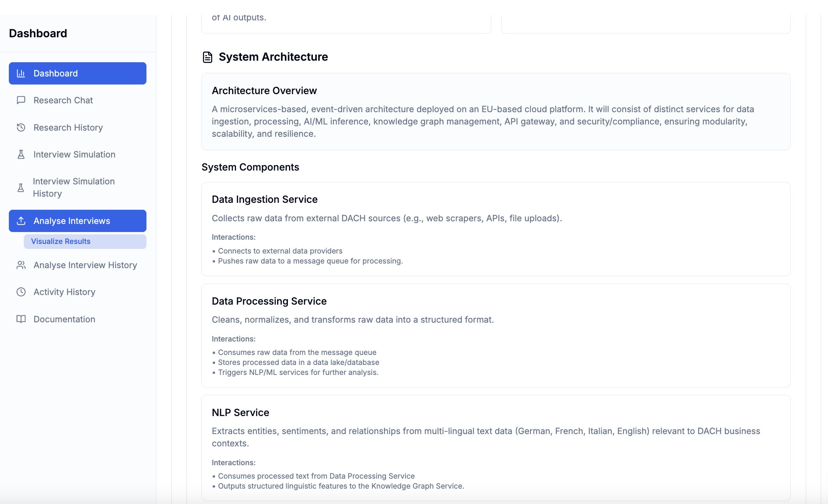Select the Interview Simulation flask icon
This screenshot has height=504, width=828.
point(21,154)
